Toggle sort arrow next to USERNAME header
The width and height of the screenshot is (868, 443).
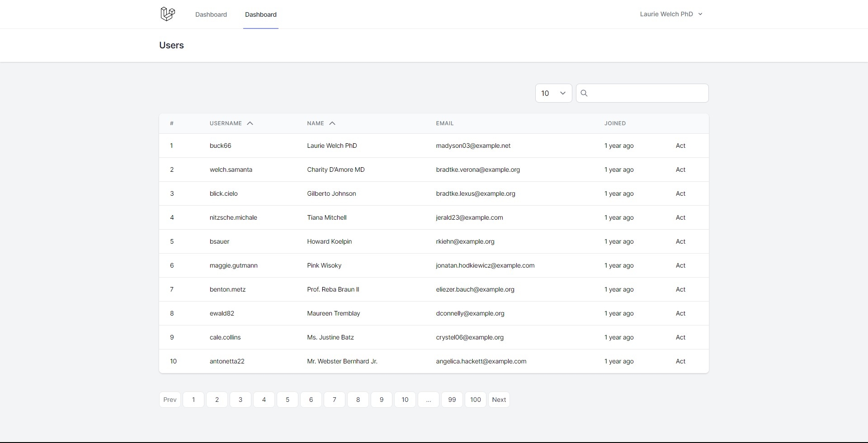point(250,123)
